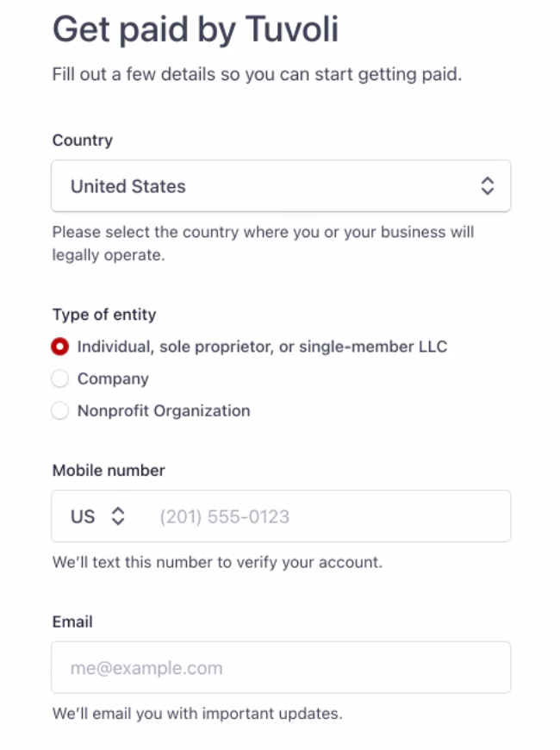Click 'Individual, sole proprietor, or single-member LLC' text

pyautogui.click(x=262, y=347)
